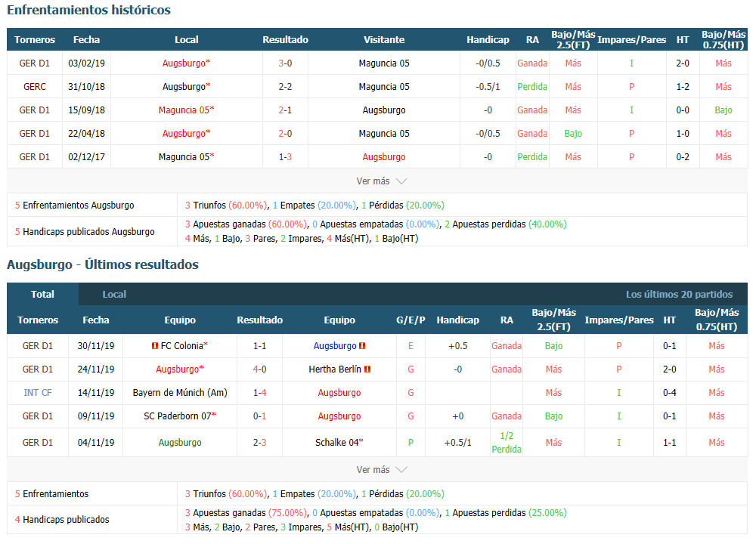Click the 2-0 result on 22/04/18
The height and width of the screenshot is (544, 756).
coord(285,134)
